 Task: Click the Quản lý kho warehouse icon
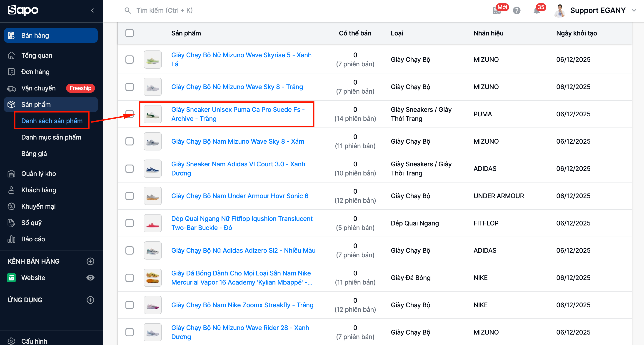pos(11,173)
